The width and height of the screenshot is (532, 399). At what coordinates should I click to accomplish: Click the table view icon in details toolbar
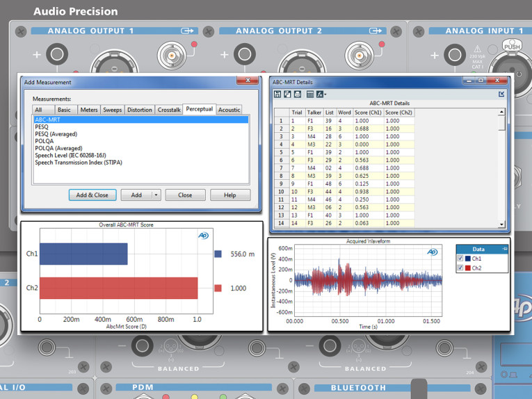coord(309,95)
